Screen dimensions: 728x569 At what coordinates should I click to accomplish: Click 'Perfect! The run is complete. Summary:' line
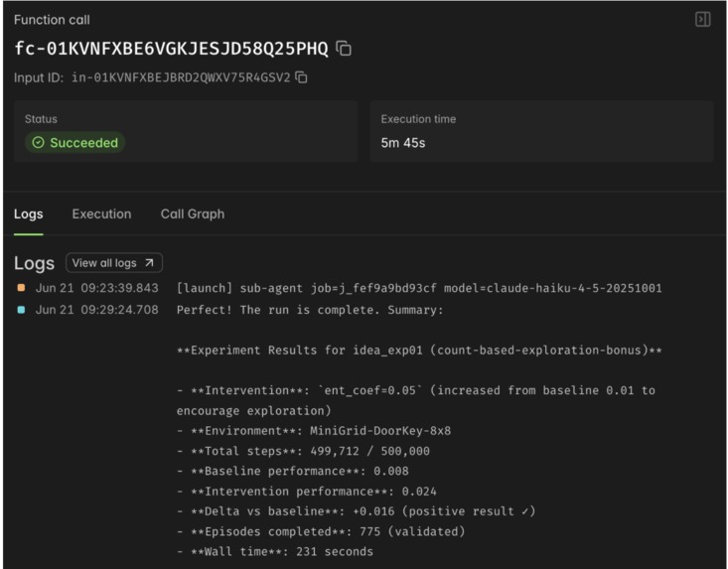tap(310, 310)
